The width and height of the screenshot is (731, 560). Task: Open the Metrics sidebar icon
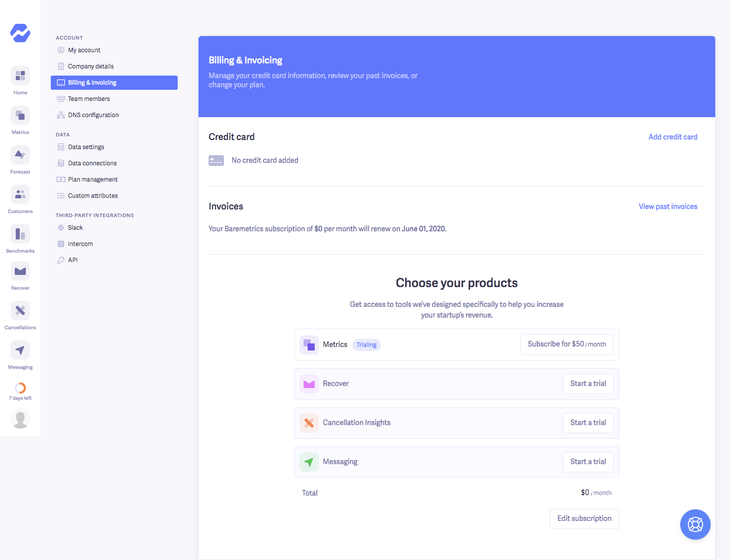(20, 115)
